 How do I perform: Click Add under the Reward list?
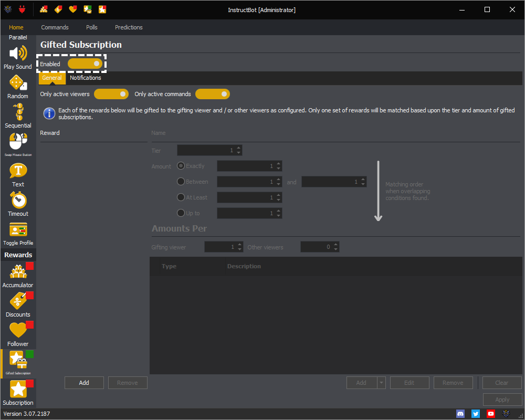point(84,383)
